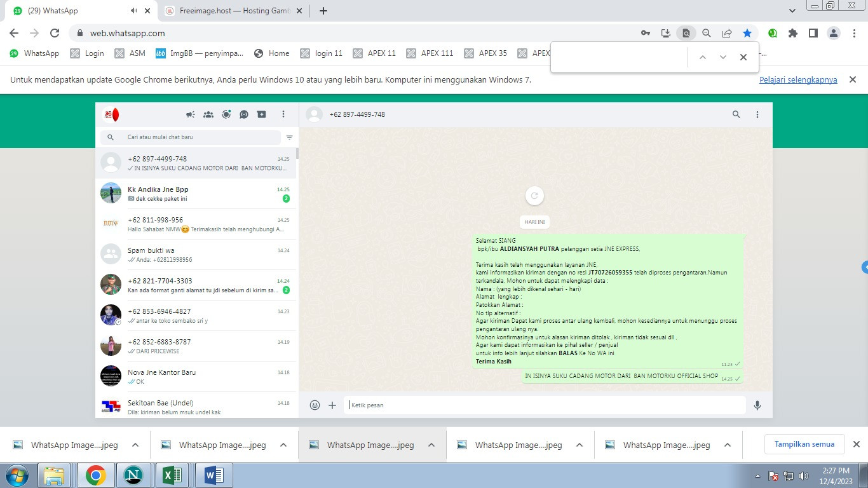The width and height of the screenshot is (868, 488).
Task: Click Kk Andika Jne Bpp profile thumbnail
Action: [111, 193]
